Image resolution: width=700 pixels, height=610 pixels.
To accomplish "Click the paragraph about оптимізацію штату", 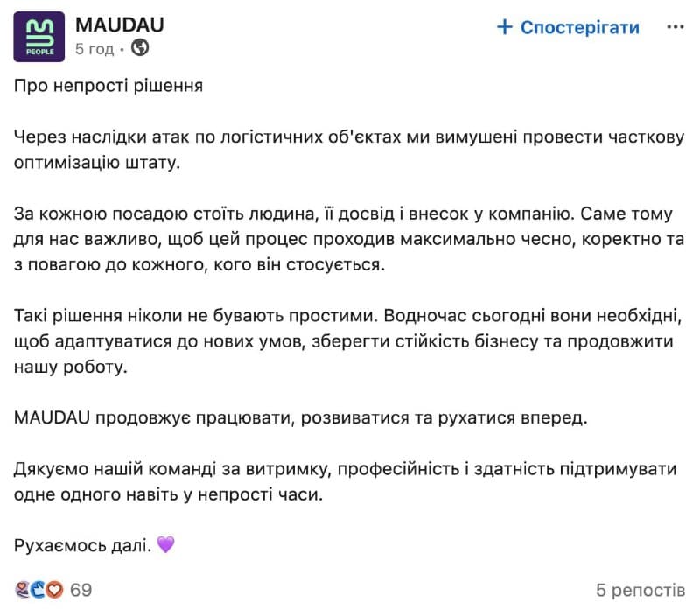I will click(x=349, y=149).
